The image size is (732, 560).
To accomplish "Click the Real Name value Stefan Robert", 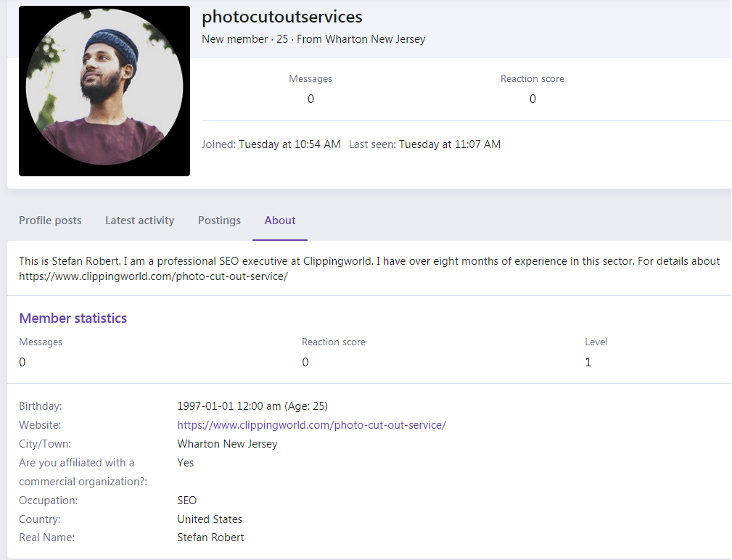I will click(210, 538).
